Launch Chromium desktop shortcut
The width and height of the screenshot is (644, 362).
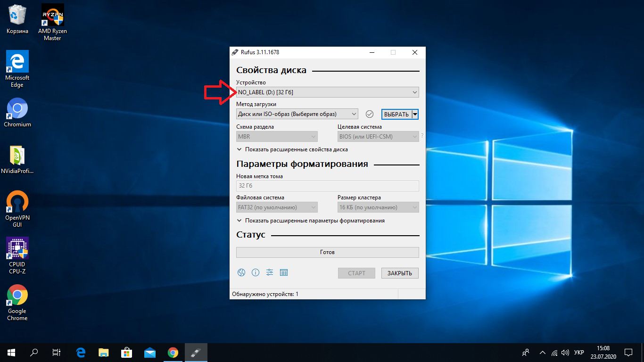pos(17,112)
